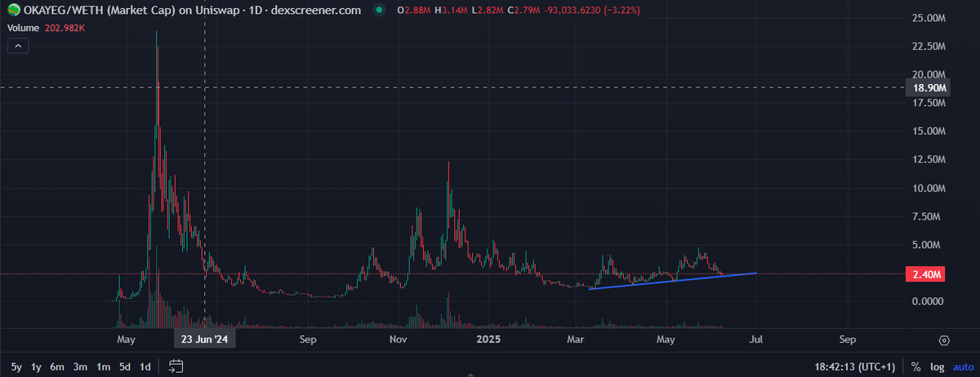Toggle log scale mode
The height and width of the screenshot is (377, 980).
click(x=936, y=366)
